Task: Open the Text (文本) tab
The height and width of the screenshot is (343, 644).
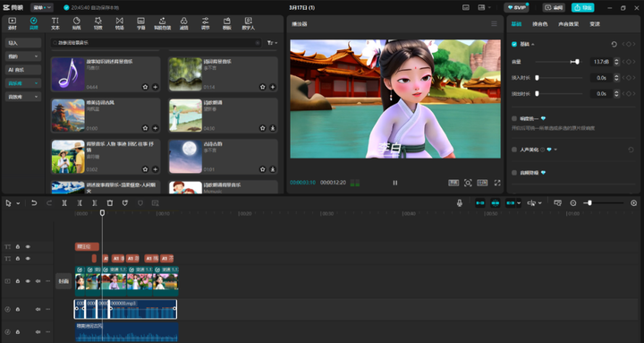Action: click(55, 23)
